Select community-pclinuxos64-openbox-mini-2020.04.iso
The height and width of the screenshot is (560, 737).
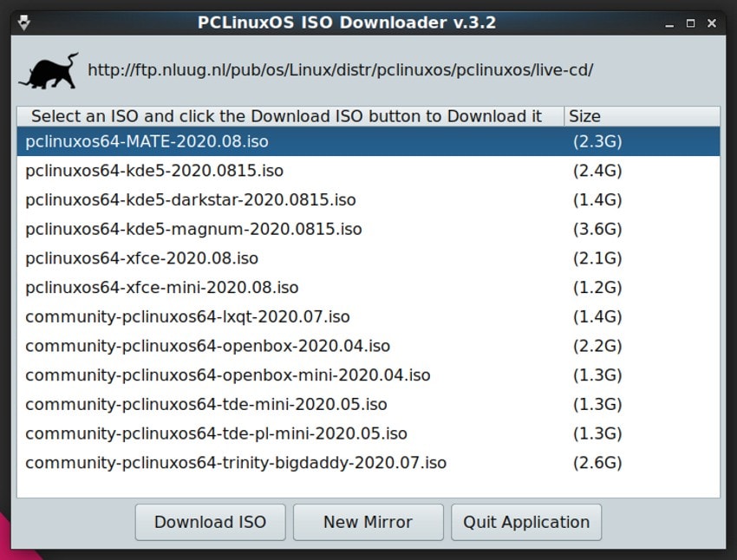368,374
